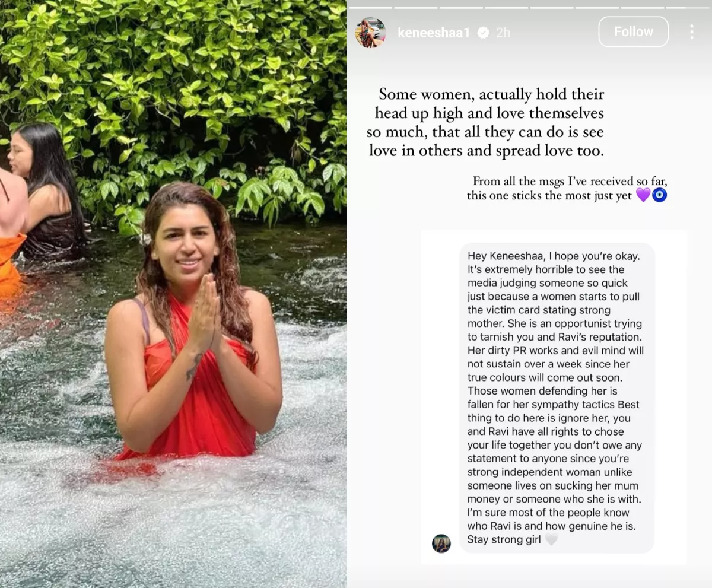Click the dark-haired woman in the background

coord(46,190)
